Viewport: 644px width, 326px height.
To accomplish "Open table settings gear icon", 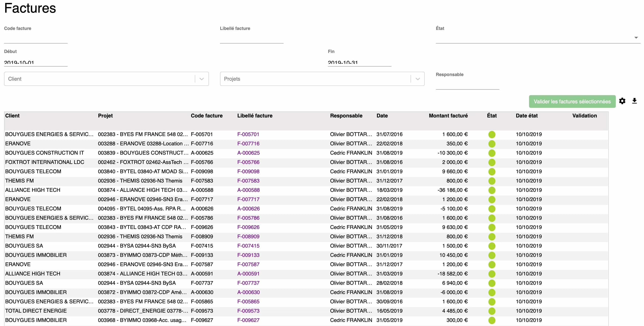I will (622, 101).
